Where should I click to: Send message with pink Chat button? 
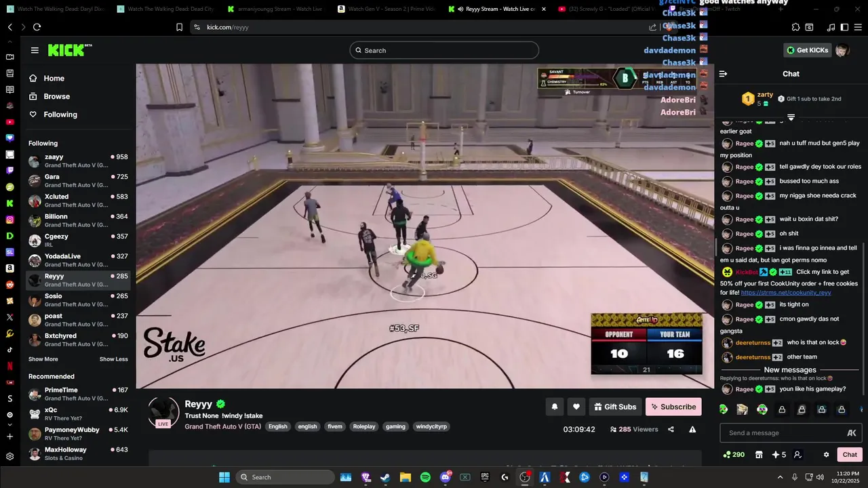850,455
